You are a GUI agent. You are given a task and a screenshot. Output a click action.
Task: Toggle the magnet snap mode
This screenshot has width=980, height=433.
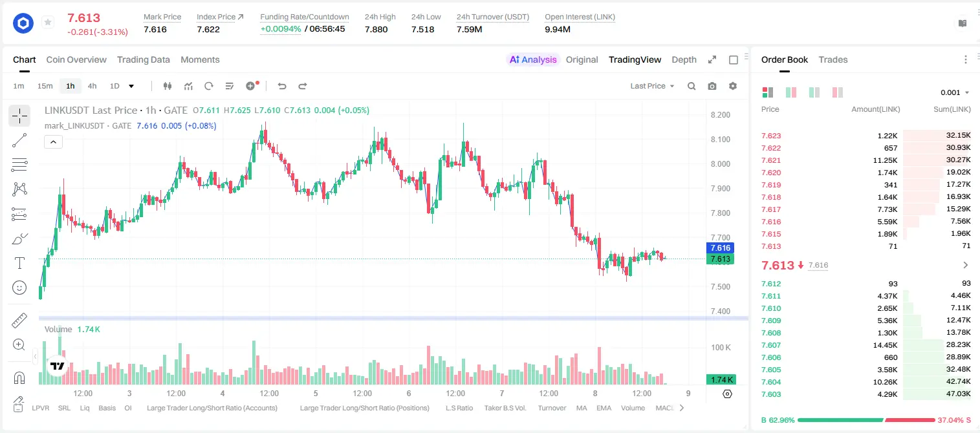pyautogui.click(x=19, y=378)
